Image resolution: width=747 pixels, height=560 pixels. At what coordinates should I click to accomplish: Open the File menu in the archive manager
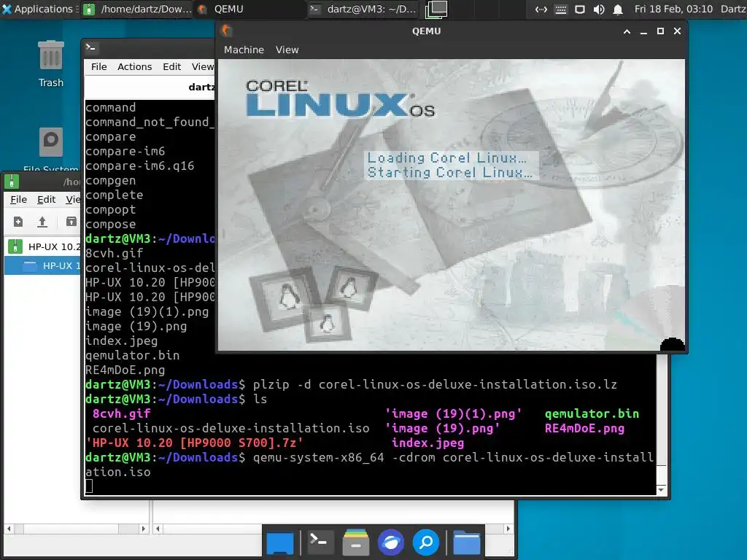(x=18, y=200)
